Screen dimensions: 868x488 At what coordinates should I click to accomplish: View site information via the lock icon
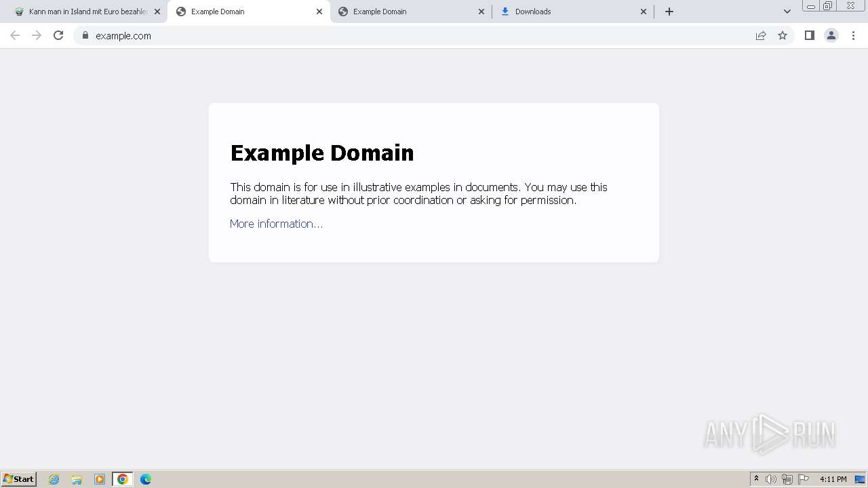coord(85,35)
